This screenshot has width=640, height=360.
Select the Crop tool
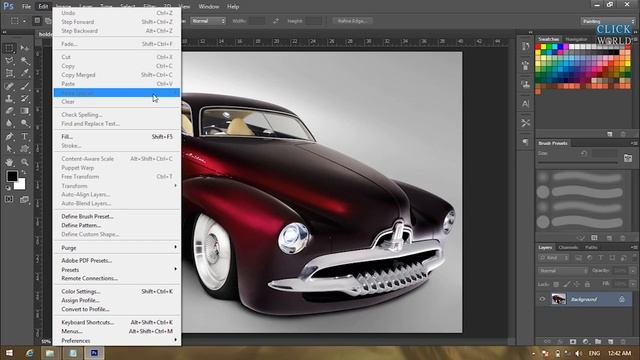(x=9, y=73)
